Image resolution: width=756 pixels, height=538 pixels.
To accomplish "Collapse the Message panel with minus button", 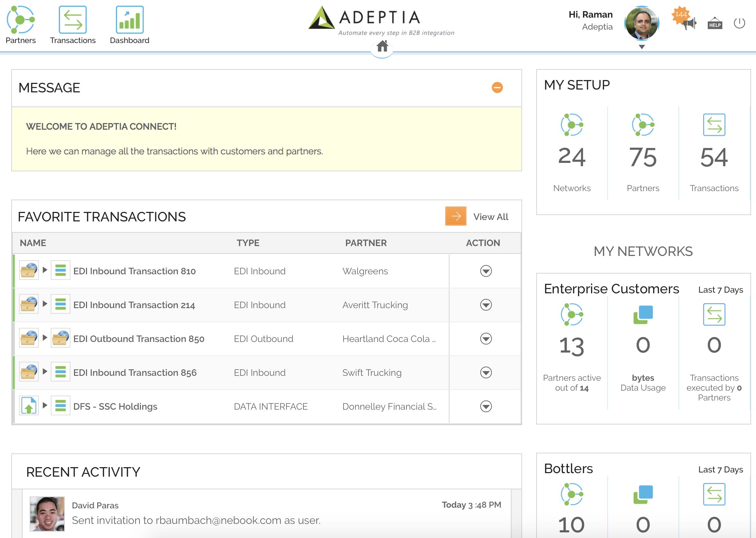I will point(497,87).
